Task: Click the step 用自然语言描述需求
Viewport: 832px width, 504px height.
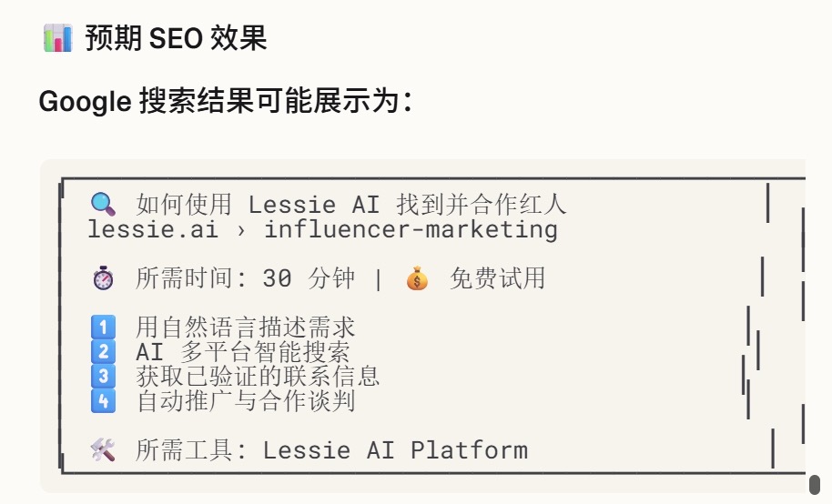Action: (x=245, y=328)
